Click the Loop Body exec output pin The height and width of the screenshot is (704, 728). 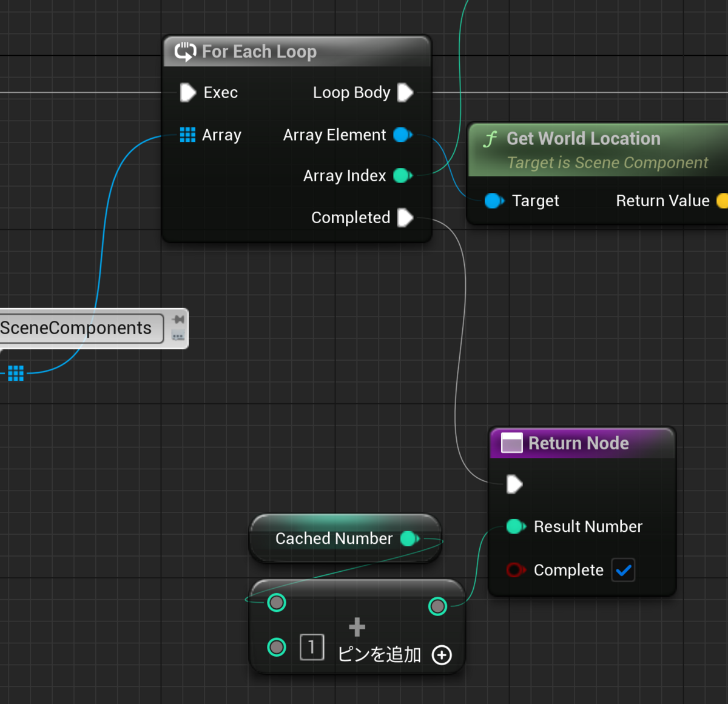pos(405,92)
